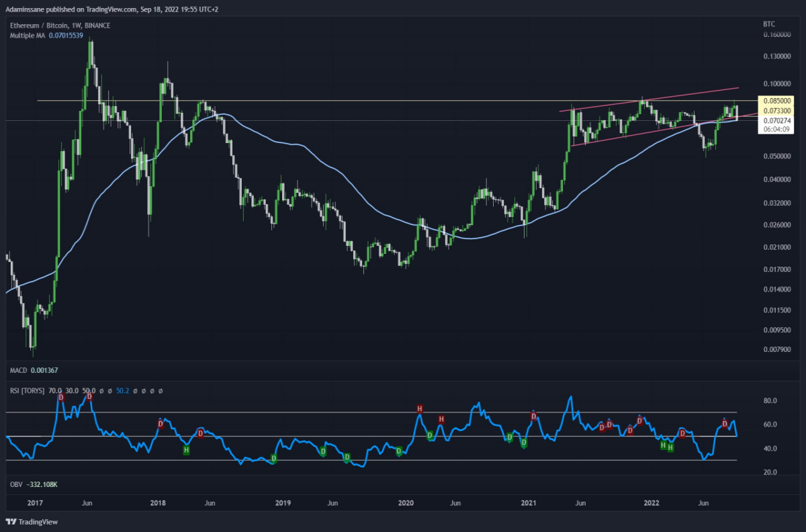Click the 2018 label on time axis
Image resolution: width=806 pixels, height=532 pixels.
pos(158,502)
